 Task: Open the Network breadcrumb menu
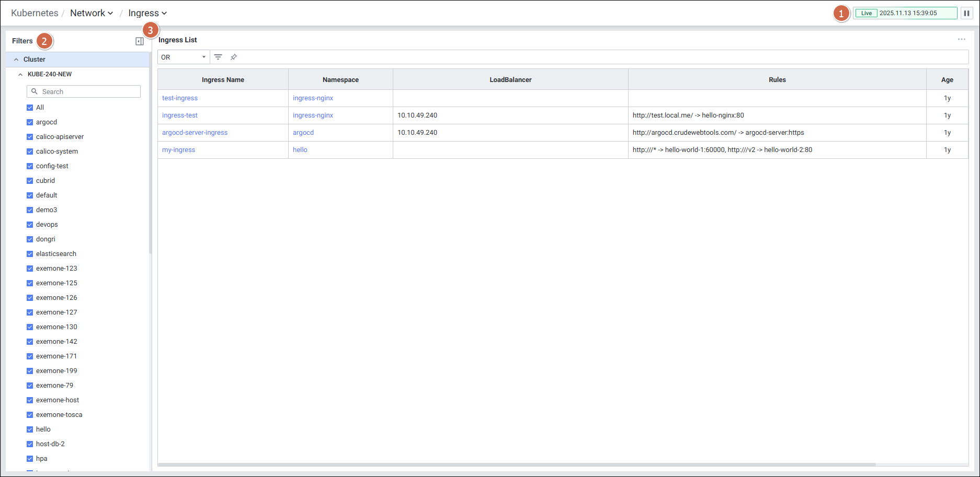(x=92, y=13)
